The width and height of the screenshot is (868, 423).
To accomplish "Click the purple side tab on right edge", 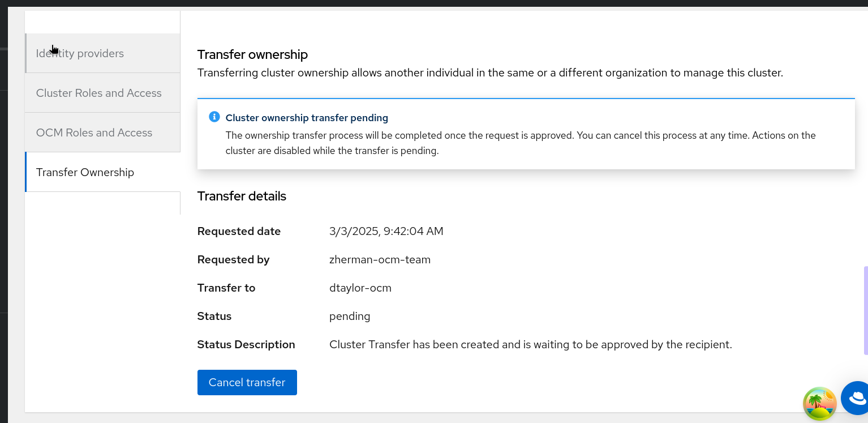I will click(865, 310).
